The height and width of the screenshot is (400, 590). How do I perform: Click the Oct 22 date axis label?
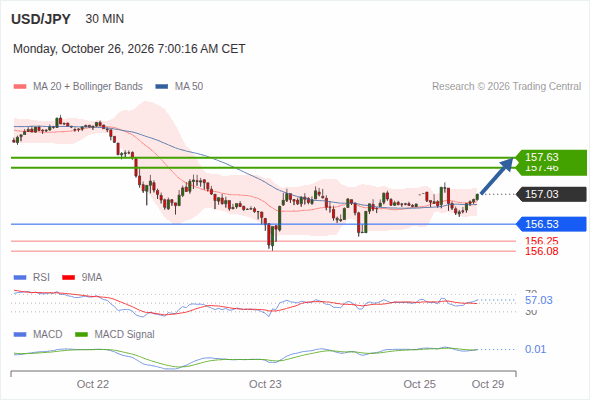coord(93,384)
